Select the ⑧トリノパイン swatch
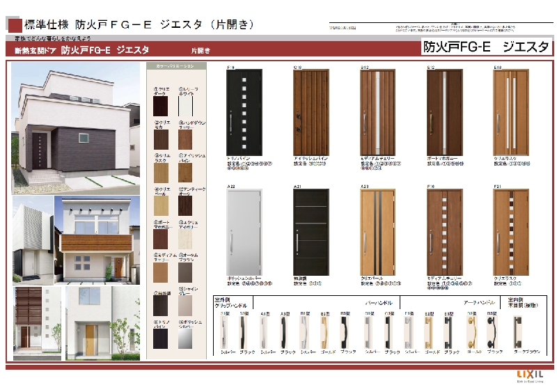Viewport: 557px width, 392px height. 160,338
